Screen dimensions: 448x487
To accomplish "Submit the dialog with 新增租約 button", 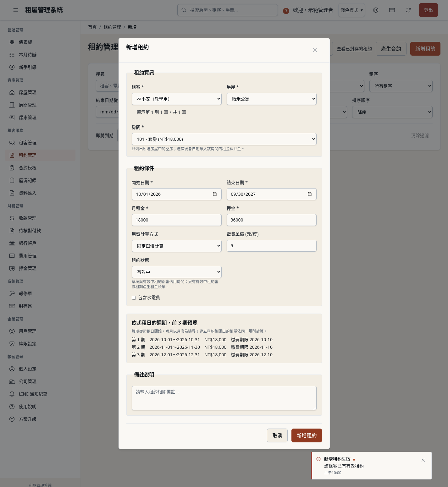I will click(307, 435).
